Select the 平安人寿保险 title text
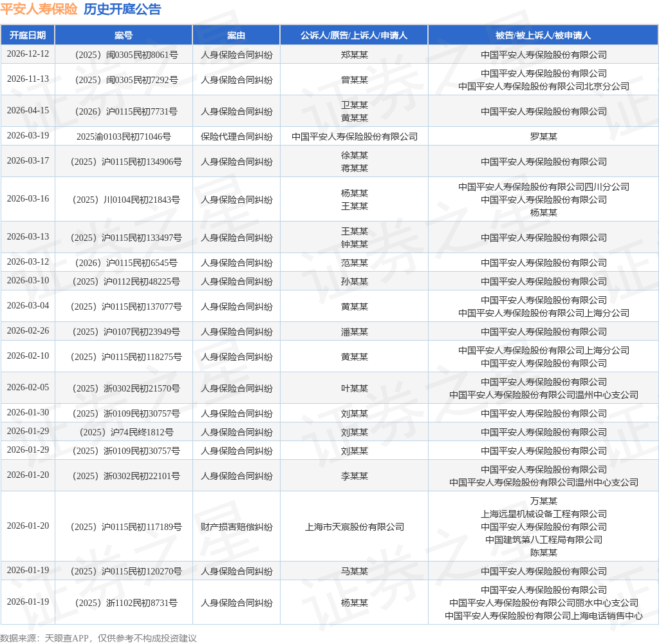Screen dimensions: 659x644 (x=39, y=9)
